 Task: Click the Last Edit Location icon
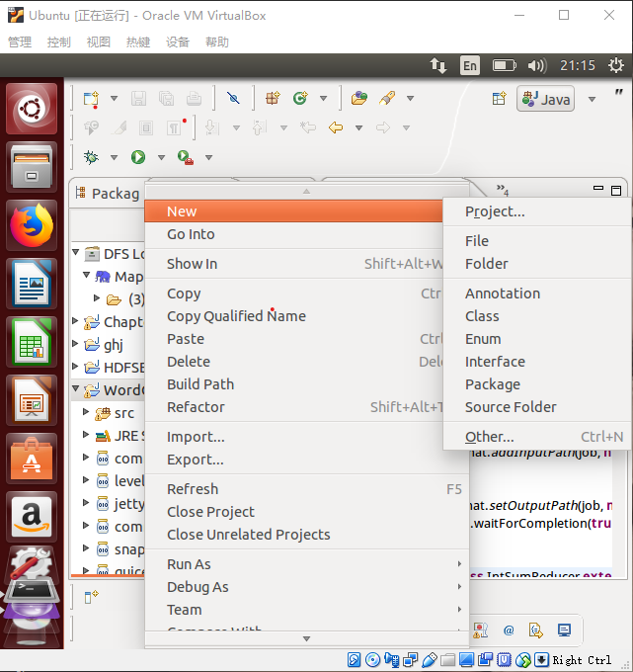pos(307,127)
